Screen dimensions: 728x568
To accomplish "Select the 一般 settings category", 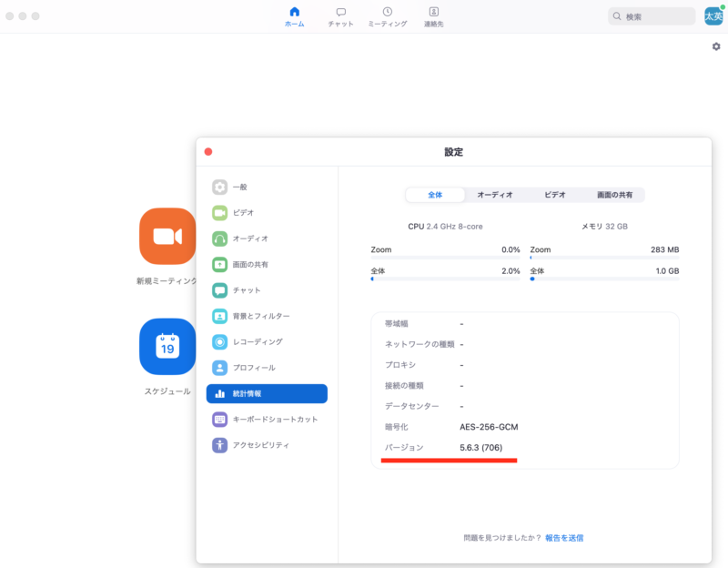I will (x=267, y=187).
